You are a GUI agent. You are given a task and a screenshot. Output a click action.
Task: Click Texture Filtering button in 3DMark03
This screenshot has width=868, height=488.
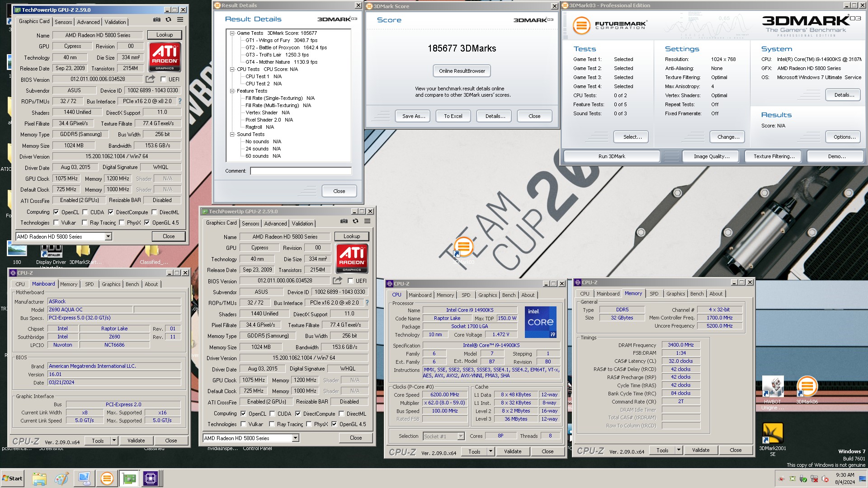[x=774, y=156]
